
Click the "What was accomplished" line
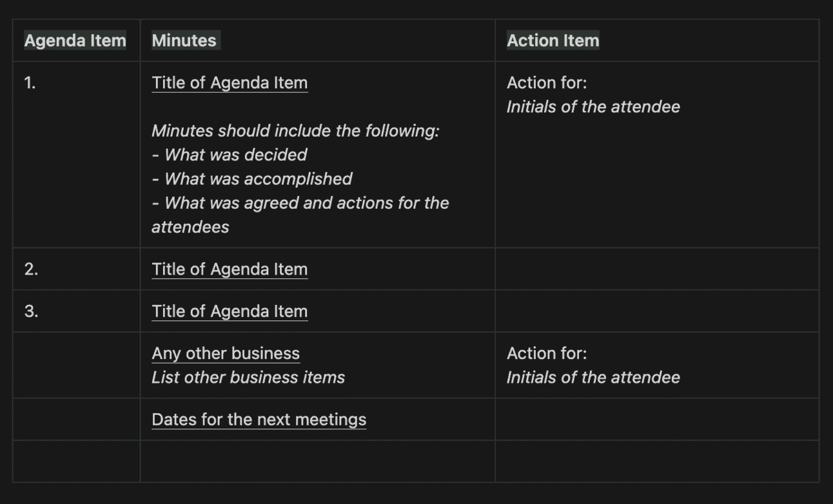coord(258,179)
